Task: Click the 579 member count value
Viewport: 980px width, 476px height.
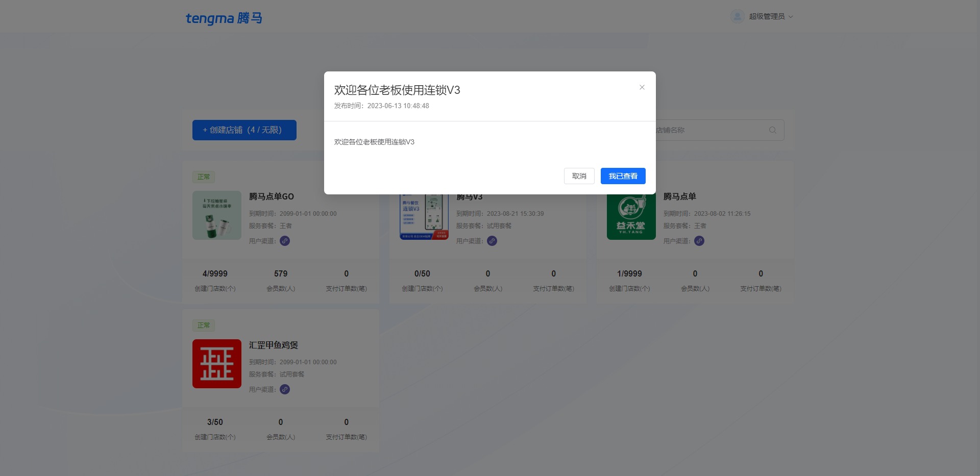Action: coord(281,273)
